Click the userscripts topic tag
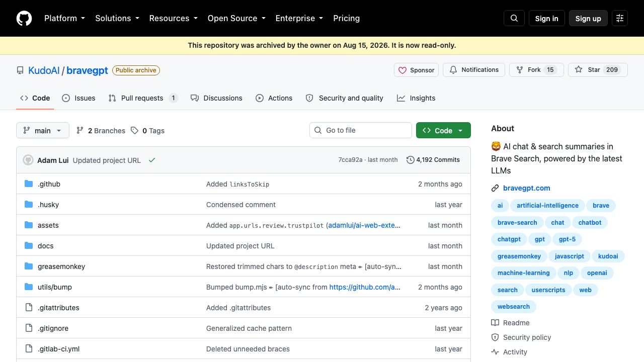Image resolution: width=644 pixels, height=362 pixels. (x=548, y=290)
